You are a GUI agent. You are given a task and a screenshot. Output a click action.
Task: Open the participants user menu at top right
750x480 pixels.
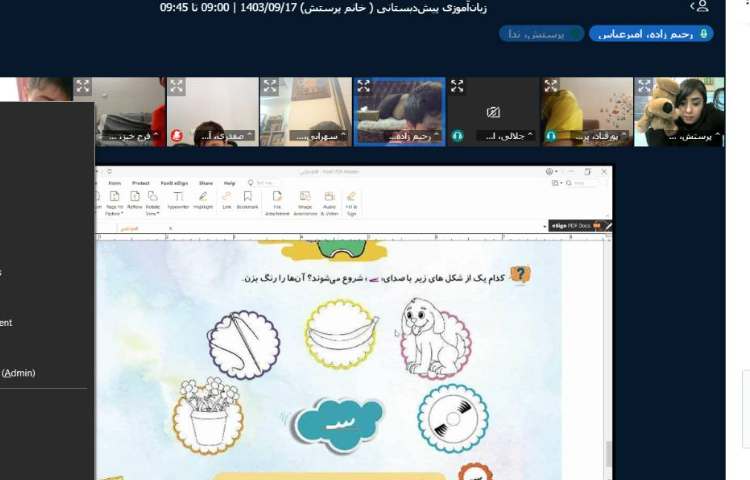click(699, 6)
